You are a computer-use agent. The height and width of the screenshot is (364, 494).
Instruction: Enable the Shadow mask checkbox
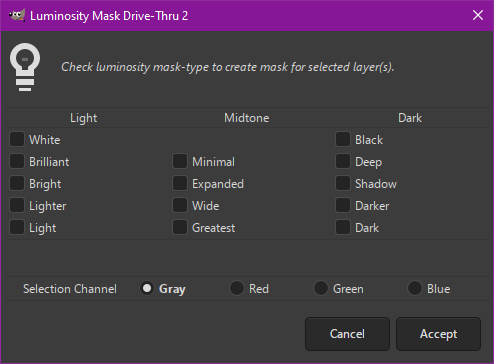click(343, 183)
